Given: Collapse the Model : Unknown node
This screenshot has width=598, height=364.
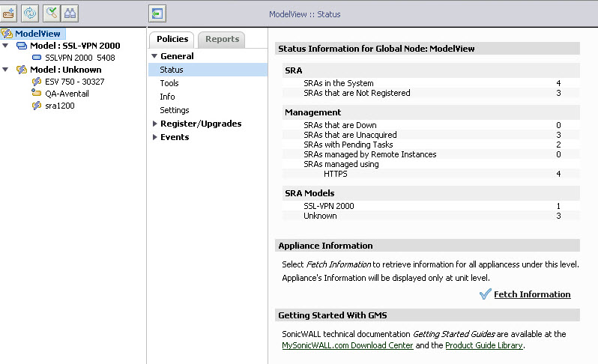Looking at the screenshot, I should click(5, 70).
